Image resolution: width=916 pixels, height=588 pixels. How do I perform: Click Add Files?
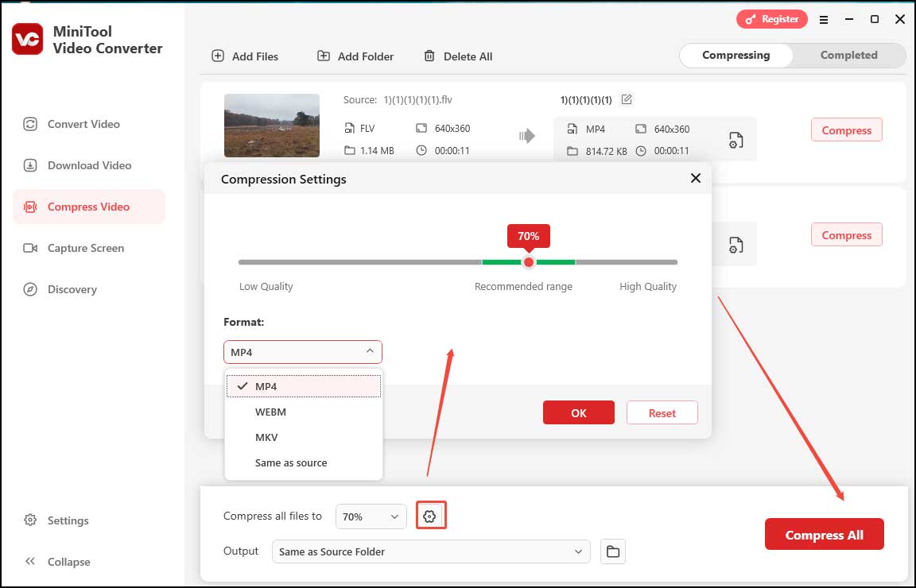point(245,56)
